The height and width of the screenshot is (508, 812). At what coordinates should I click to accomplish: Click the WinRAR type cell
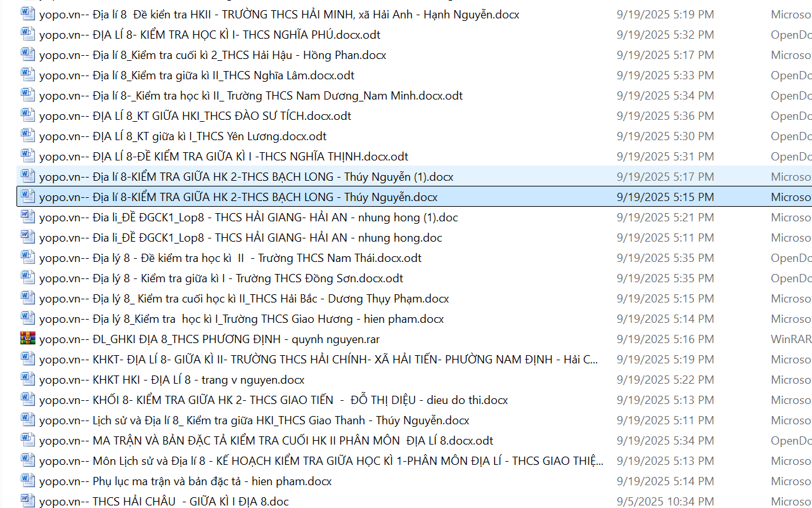click(790, 339)
